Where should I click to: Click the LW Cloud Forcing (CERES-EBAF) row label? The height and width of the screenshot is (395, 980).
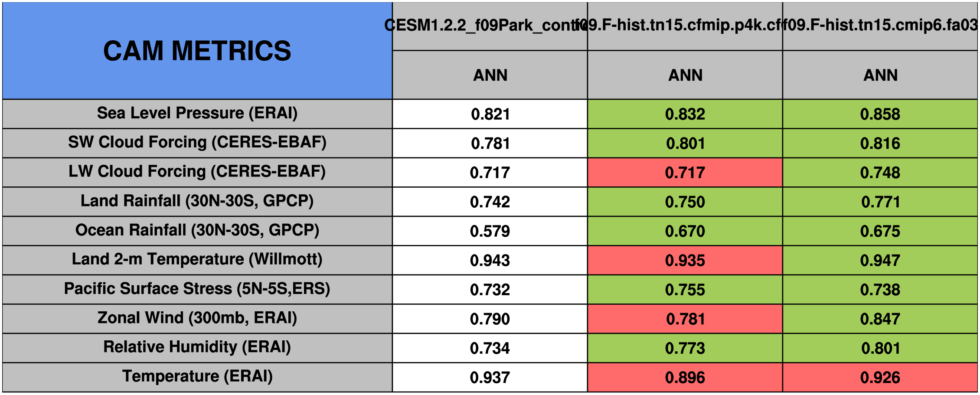(197, 172)
